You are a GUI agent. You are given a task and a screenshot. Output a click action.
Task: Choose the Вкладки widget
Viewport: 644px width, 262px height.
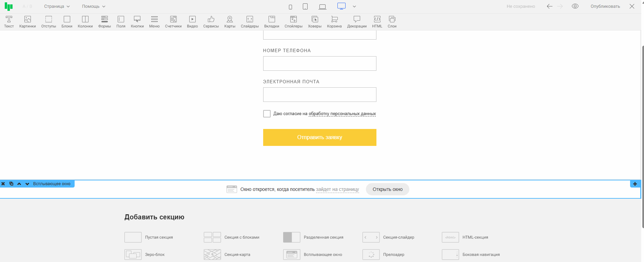pos(272,22)
